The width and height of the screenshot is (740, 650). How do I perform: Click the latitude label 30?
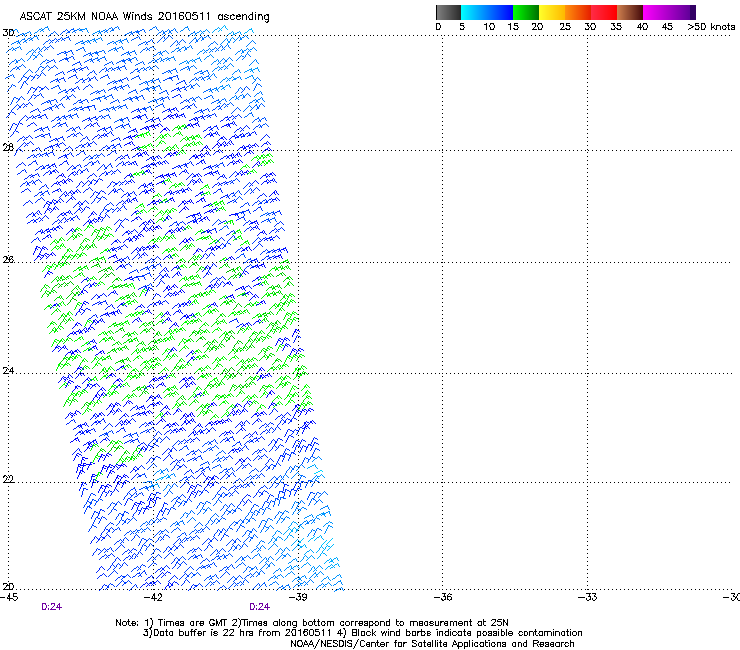[x=8, y=33]
